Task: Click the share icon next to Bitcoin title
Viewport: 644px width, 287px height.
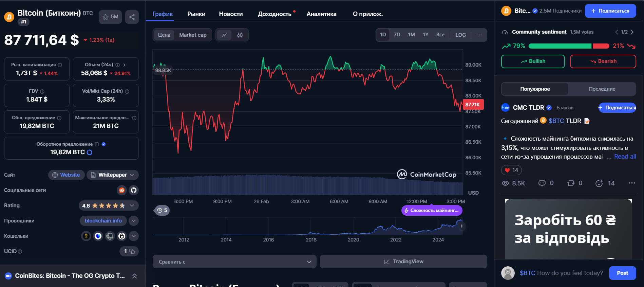Action: coord(132,17)
